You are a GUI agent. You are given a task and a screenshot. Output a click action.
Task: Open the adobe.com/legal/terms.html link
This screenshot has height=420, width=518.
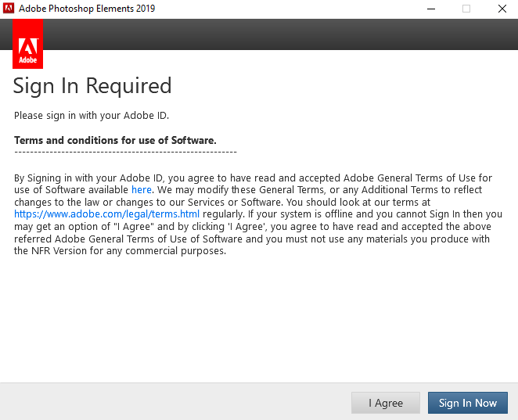106,214
